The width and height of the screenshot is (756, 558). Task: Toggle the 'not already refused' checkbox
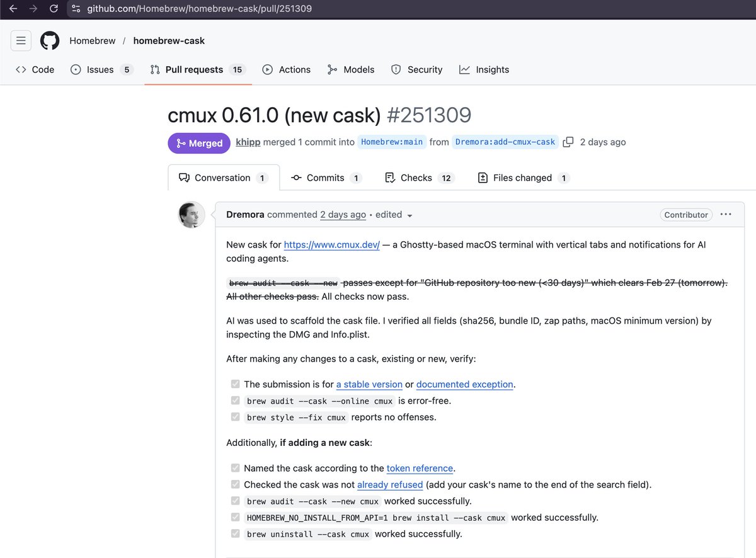(235, 485)
